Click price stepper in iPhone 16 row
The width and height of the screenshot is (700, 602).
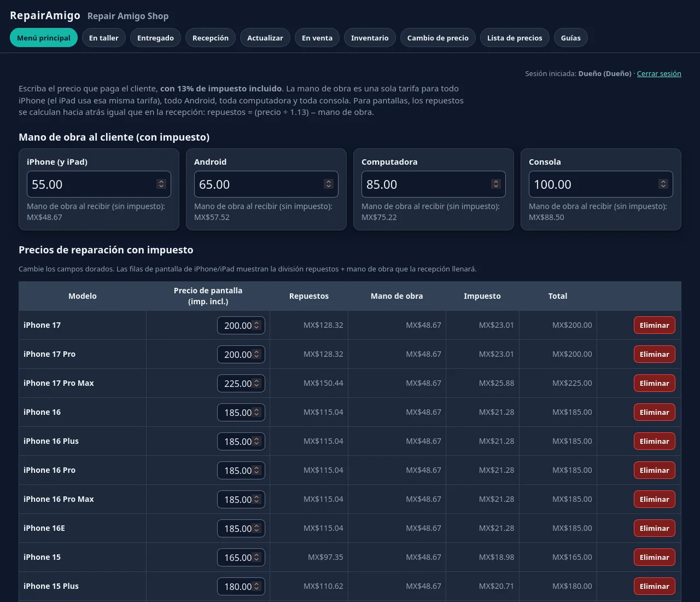click(x=256, y=412)
